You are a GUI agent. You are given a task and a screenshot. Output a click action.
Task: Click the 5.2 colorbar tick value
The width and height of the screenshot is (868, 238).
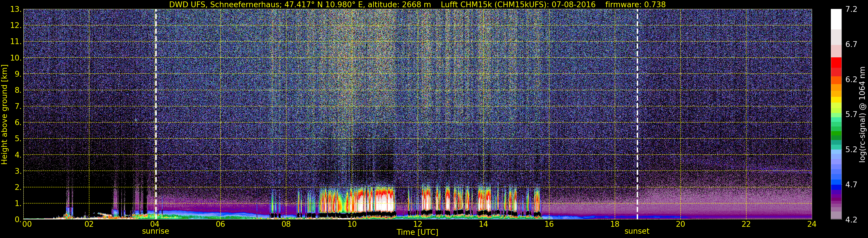pyautogui.click(x=851, y=150)
